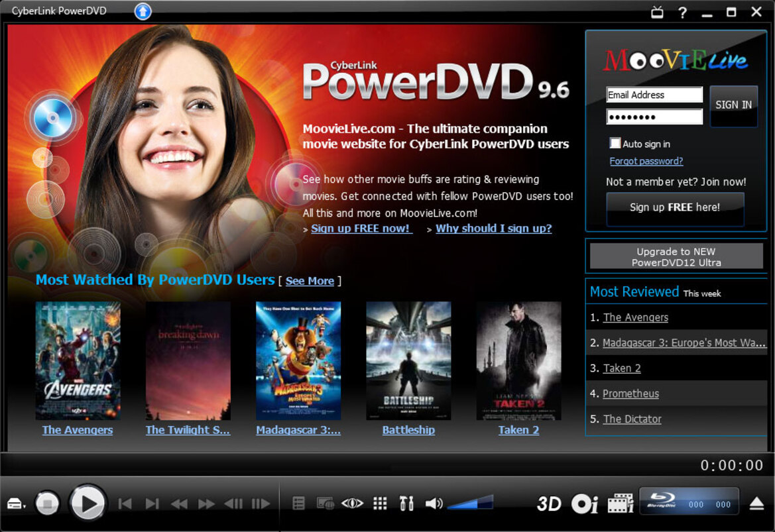775x532 pixels.
Task: Open Why should I sign up? link
Action: (x=494, y=229)
